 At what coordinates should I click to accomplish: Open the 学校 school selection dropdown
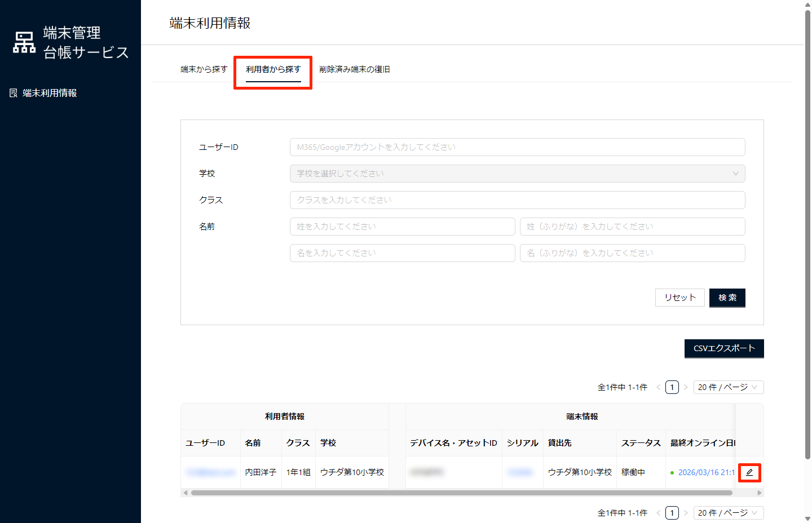[x=517, y=174]
